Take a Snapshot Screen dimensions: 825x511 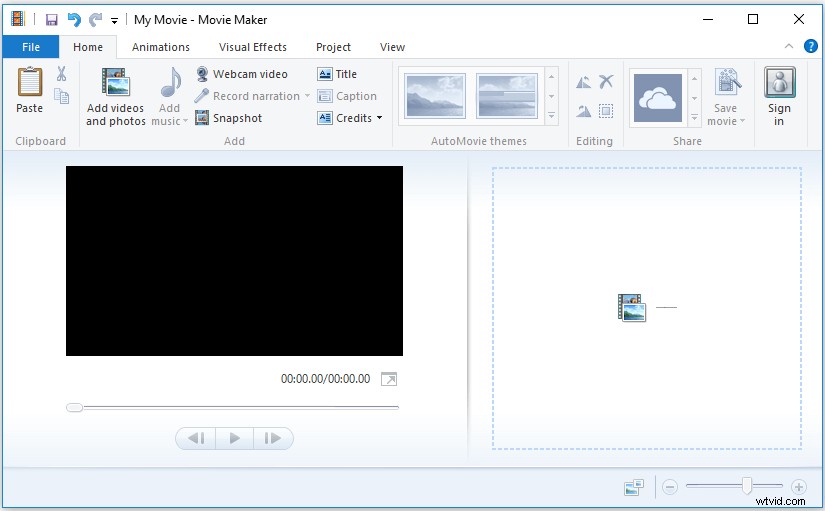228,118
